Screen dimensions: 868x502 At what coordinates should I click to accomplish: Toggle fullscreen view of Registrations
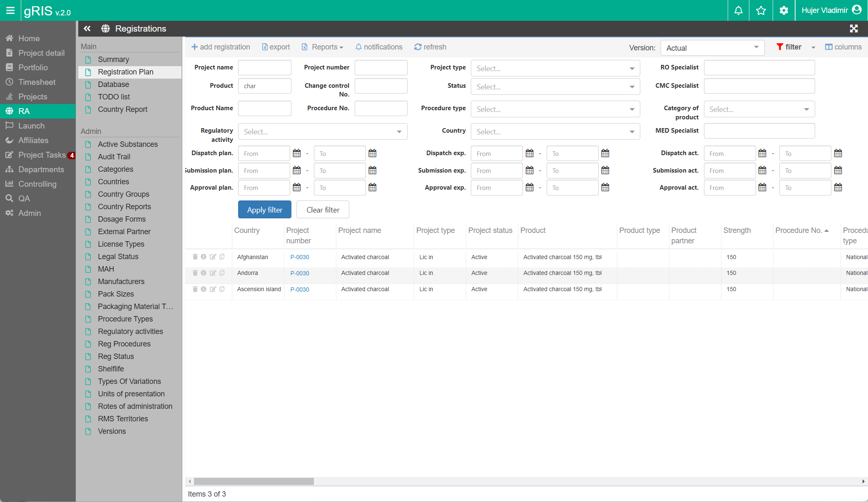854,28
